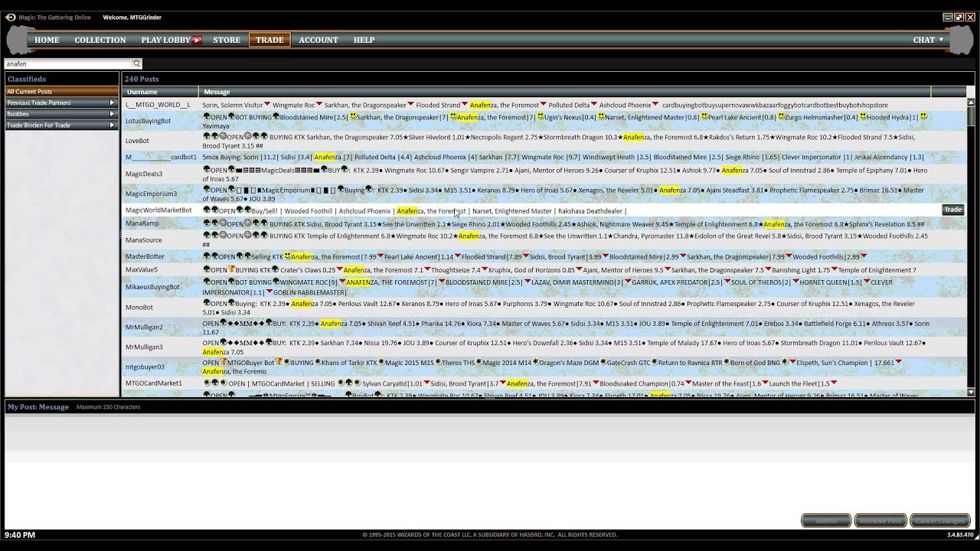Open the HELP menu

point(364,40)
